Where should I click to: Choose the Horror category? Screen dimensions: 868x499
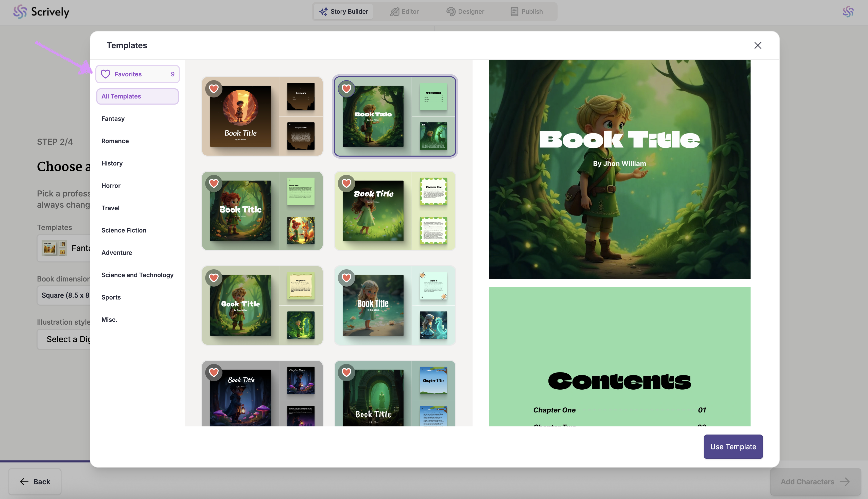[111, 186]
